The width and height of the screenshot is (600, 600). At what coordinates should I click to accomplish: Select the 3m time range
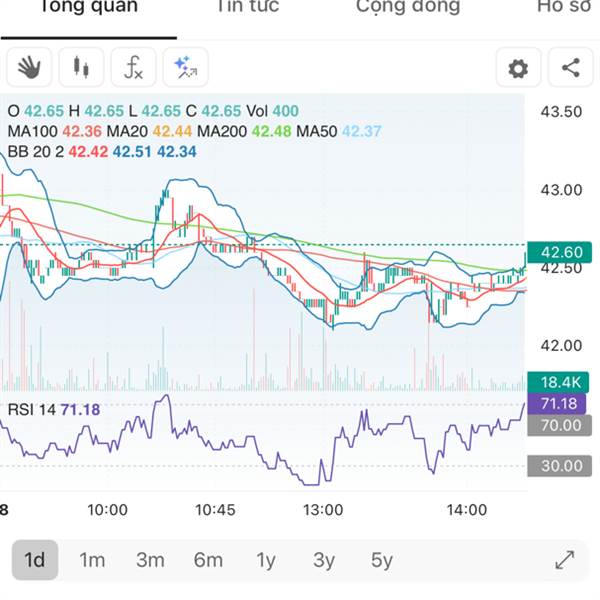click(x=150, y=560)
